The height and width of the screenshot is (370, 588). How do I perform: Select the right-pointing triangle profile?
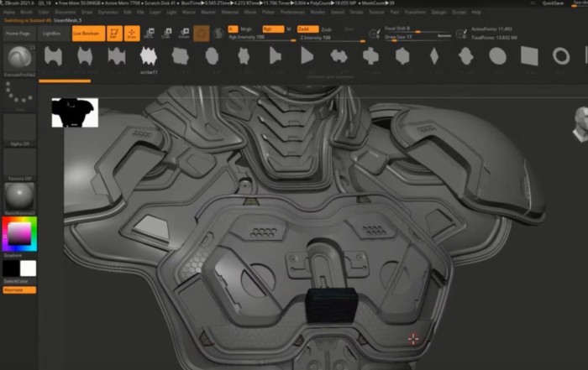click(307, 56)
